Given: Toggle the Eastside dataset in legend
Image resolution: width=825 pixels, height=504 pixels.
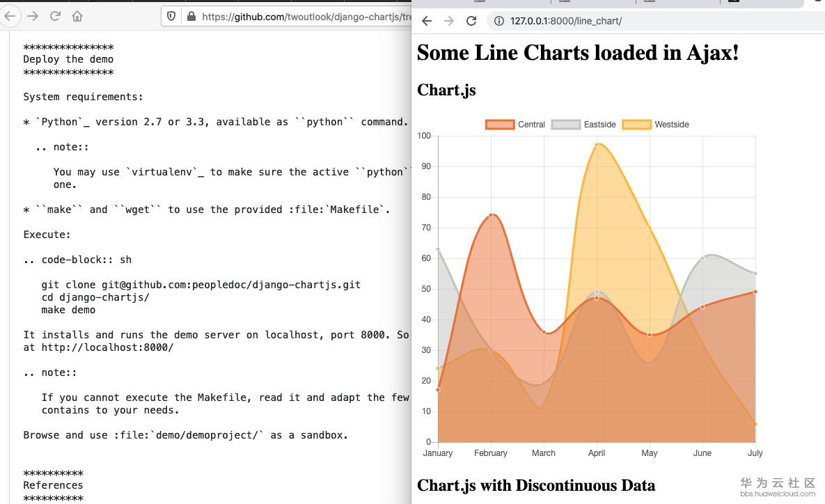Looking at the screenshot, I should (583, 125).
